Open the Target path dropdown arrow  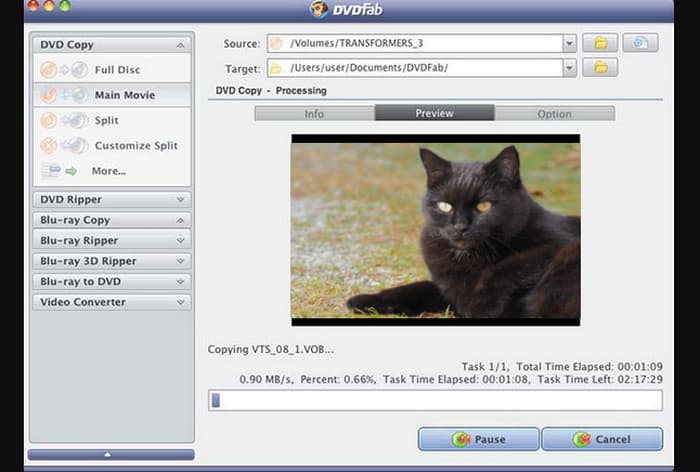pyautogui.click(x=569, y=68)
